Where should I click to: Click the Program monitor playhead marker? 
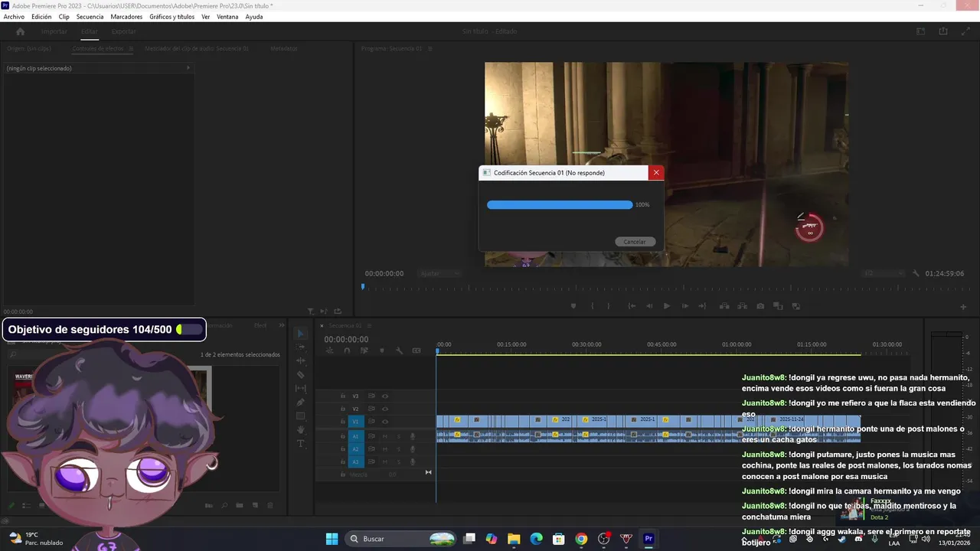363,287
